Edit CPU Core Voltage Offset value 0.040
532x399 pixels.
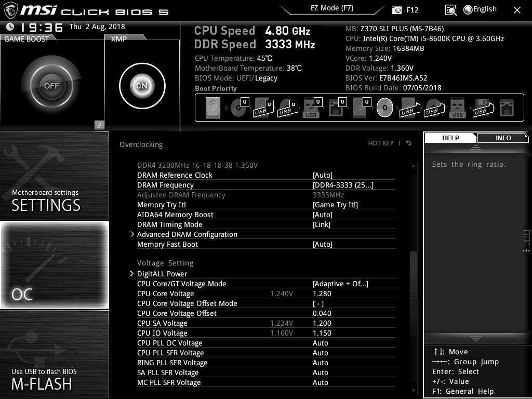pyautogui.click(x=322, y=313)
